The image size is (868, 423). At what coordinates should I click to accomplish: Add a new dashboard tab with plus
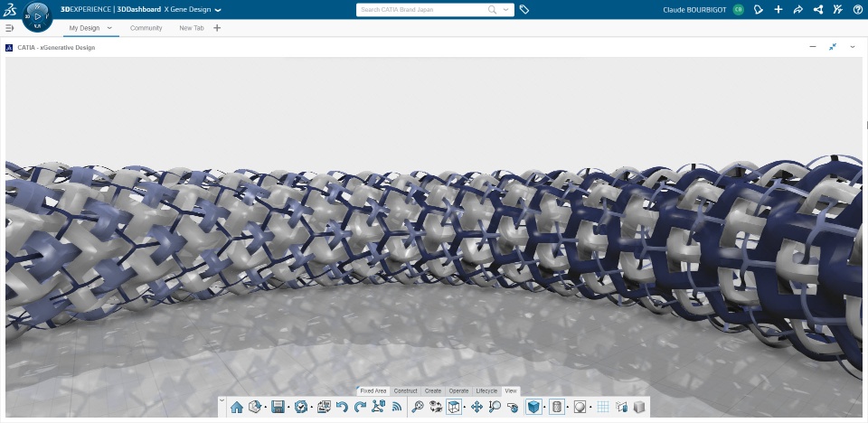click(217, 28)
